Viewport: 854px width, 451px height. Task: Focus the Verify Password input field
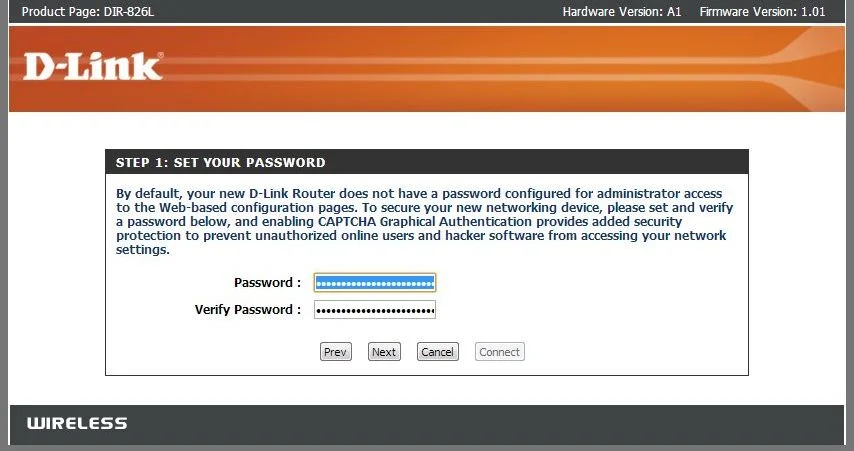[375, 309]
